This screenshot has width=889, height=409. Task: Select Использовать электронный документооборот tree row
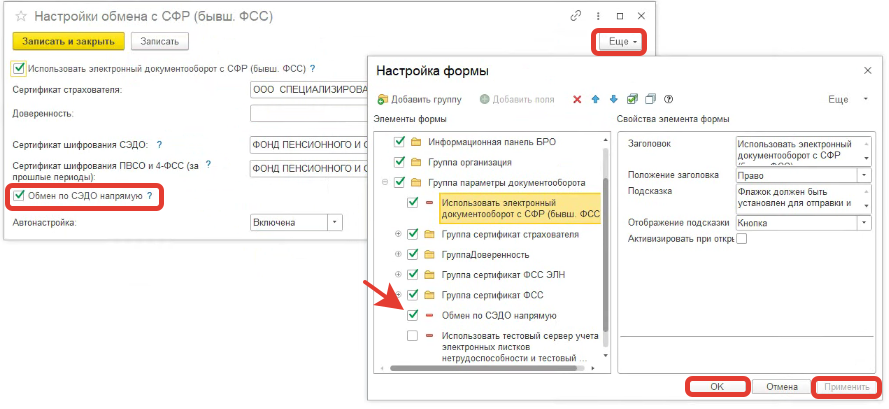click(x=520, y=208)
